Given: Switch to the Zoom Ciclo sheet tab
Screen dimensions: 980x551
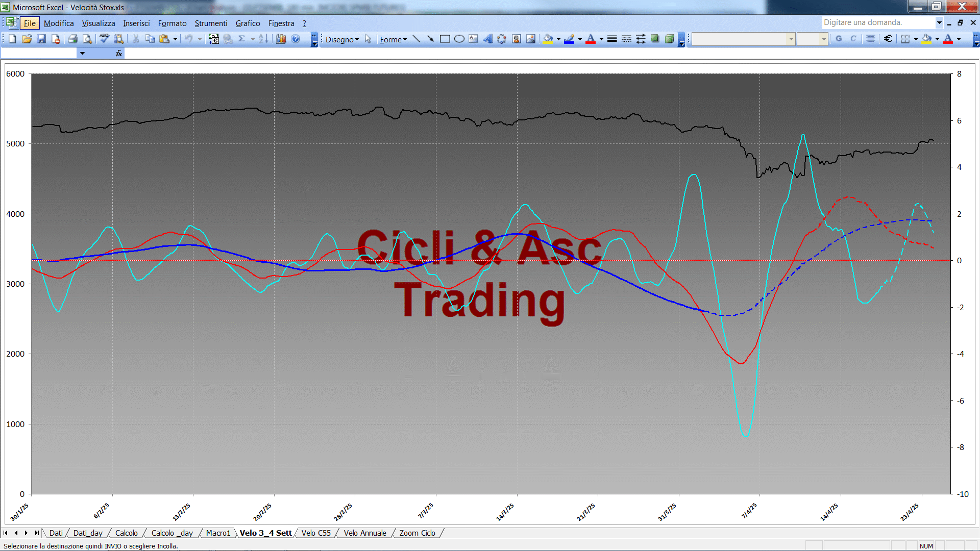Looking at the screenshot, I should click(x=417, y=533).
